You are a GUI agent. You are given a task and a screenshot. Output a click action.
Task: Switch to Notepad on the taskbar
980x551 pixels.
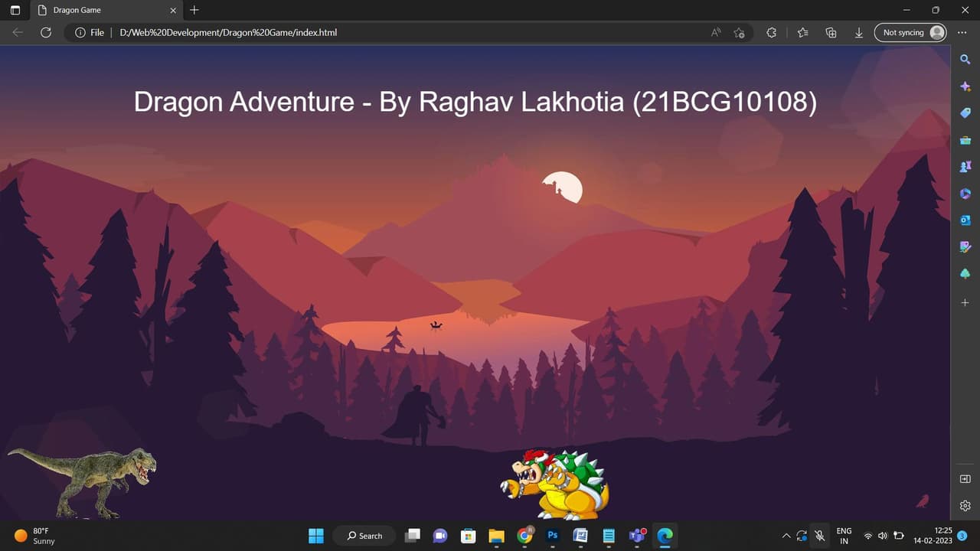pos(609,536)
